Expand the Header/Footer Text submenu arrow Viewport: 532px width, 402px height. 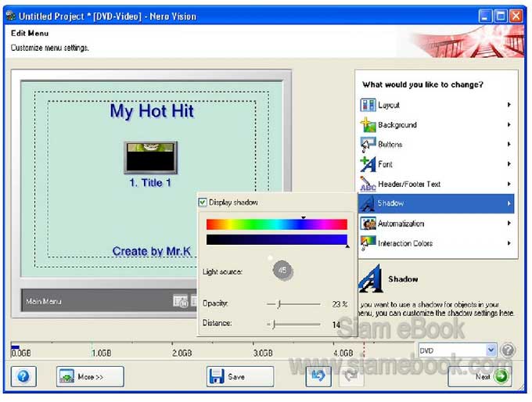pos(509,184)
